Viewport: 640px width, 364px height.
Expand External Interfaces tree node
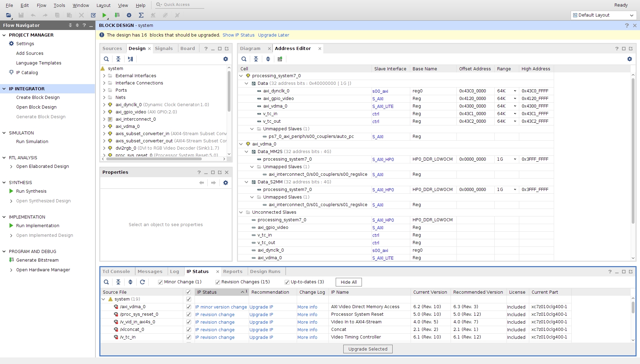coord(104,76)
